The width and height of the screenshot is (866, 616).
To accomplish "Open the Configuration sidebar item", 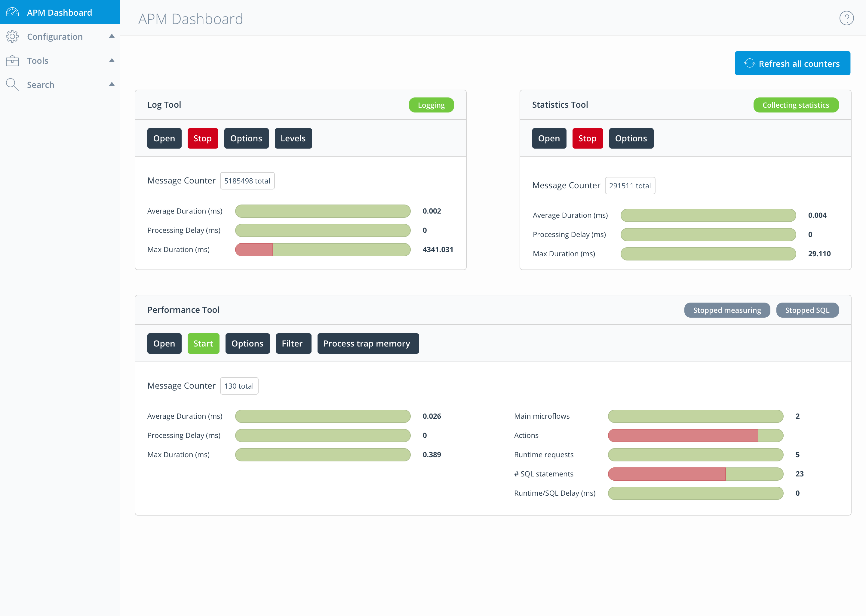I will 60,36.
